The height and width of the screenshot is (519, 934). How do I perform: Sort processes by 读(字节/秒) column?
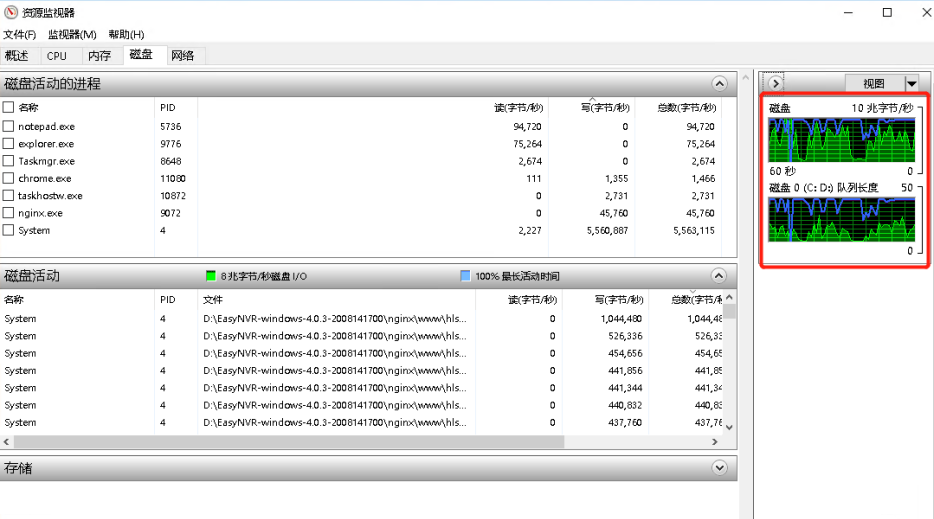[x=518, y=108]
